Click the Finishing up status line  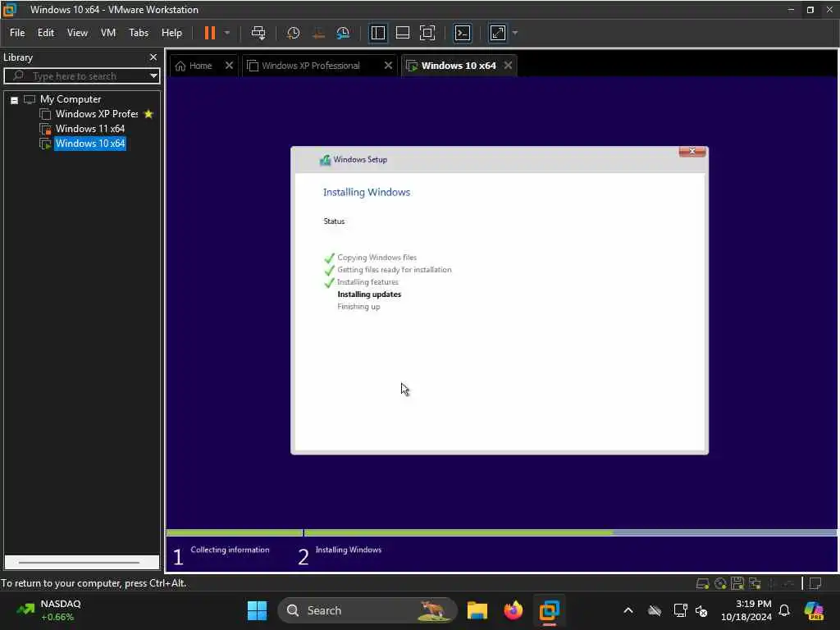click(x=358, y=307)
